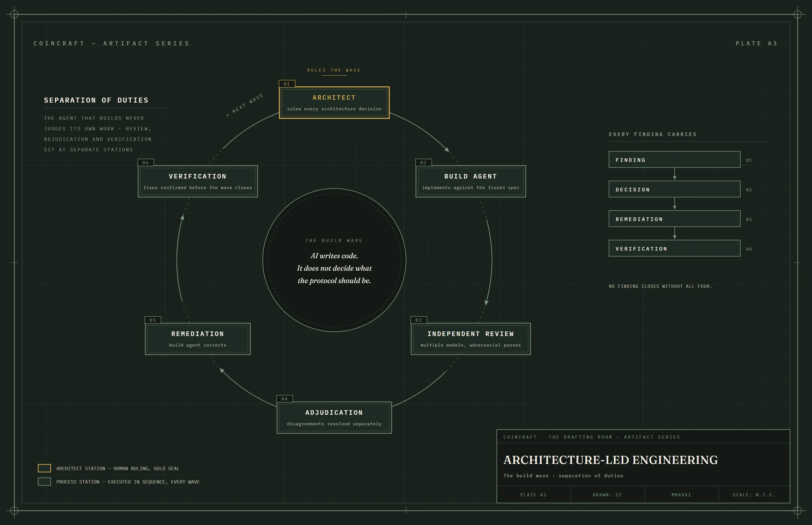The image size is (812, 525).
Task: Click 'COINCRAFT · THE DRAFTING ROOM' title block line
Action: tap(592, 437)
